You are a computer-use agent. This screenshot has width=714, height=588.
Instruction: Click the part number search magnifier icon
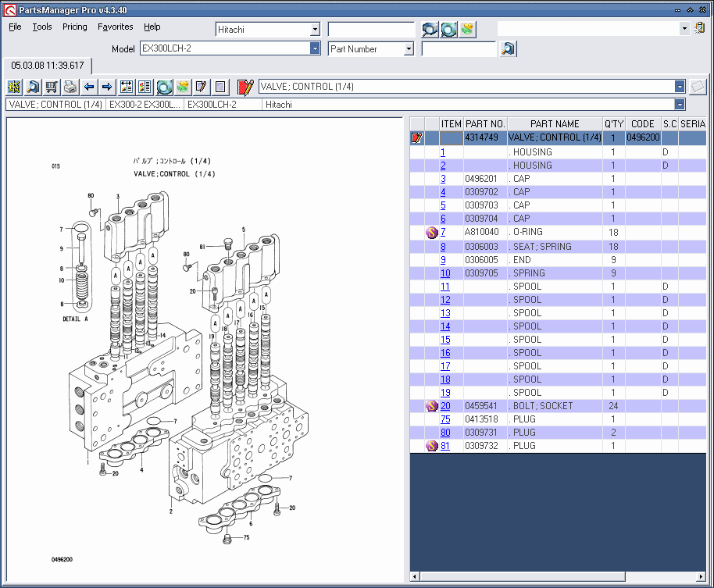coord(508,48)
